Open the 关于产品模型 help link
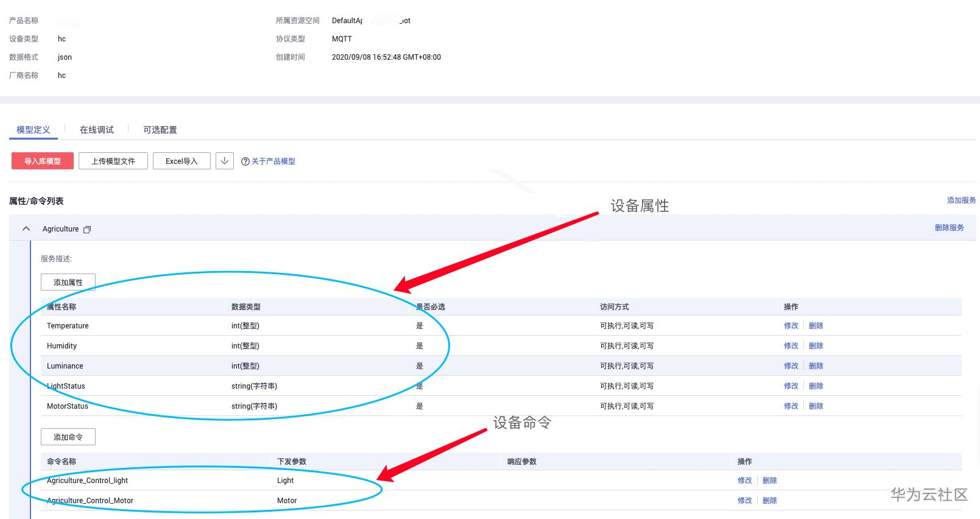 point(273,161)
